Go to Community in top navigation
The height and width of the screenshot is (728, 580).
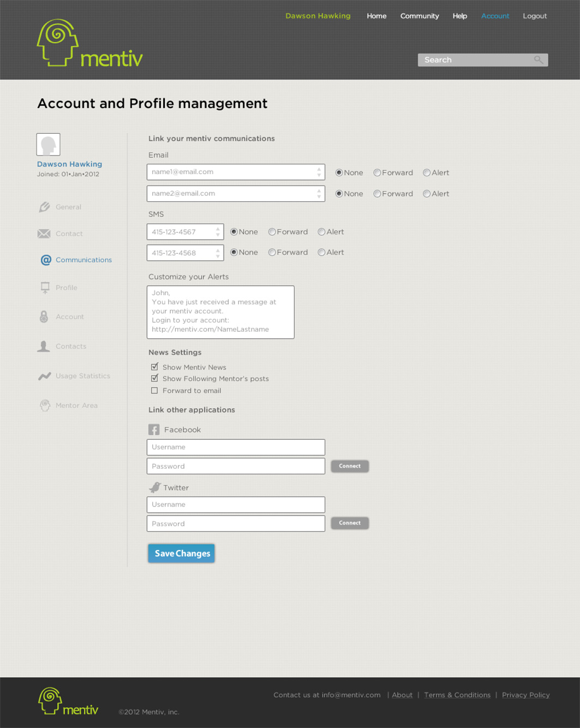[x=420, y=16]
